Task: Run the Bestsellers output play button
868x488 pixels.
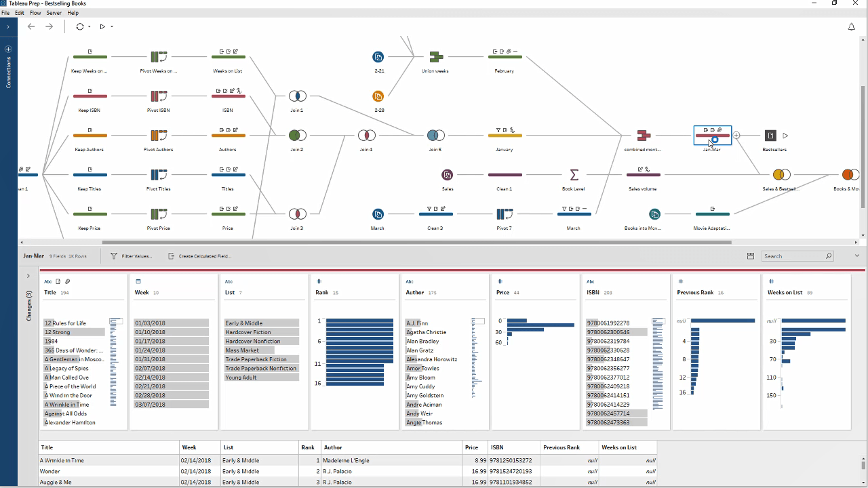Action: [785, 136]
